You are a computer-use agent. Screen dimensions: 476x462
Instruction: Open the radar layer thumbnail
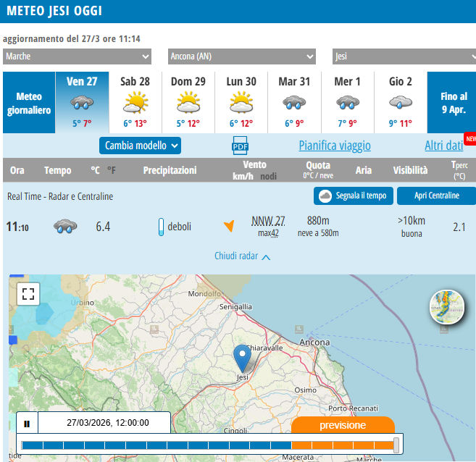447,308
